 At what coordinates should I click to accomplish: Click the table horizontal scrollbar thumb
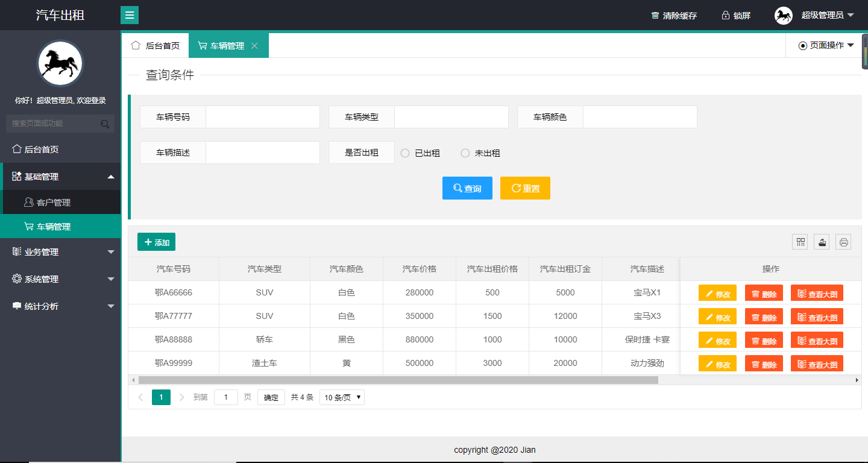(x=398, y=380)
